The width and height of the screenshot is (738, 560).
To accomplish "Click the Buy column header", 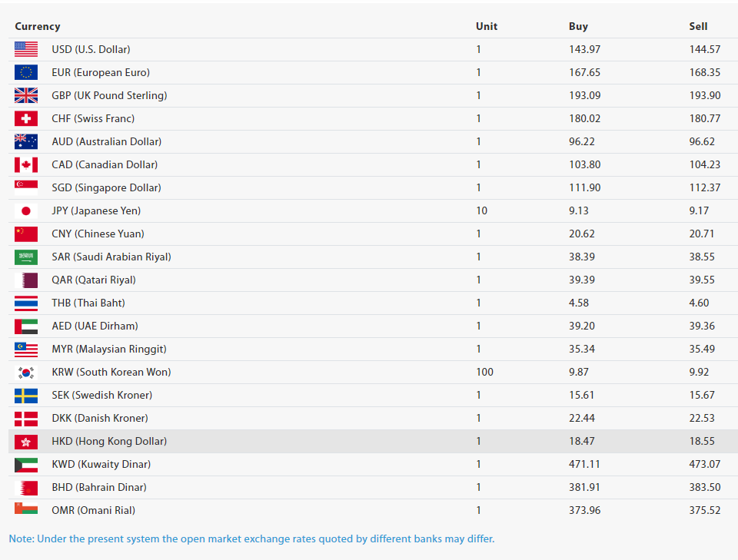I will (x=578, y=26).
